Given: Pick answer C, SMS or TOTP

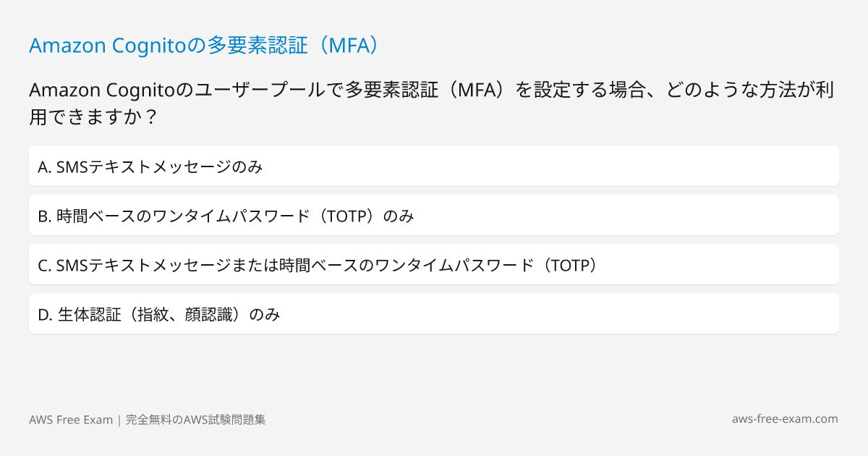Looking at the screenshot, I should click(434, 265).
